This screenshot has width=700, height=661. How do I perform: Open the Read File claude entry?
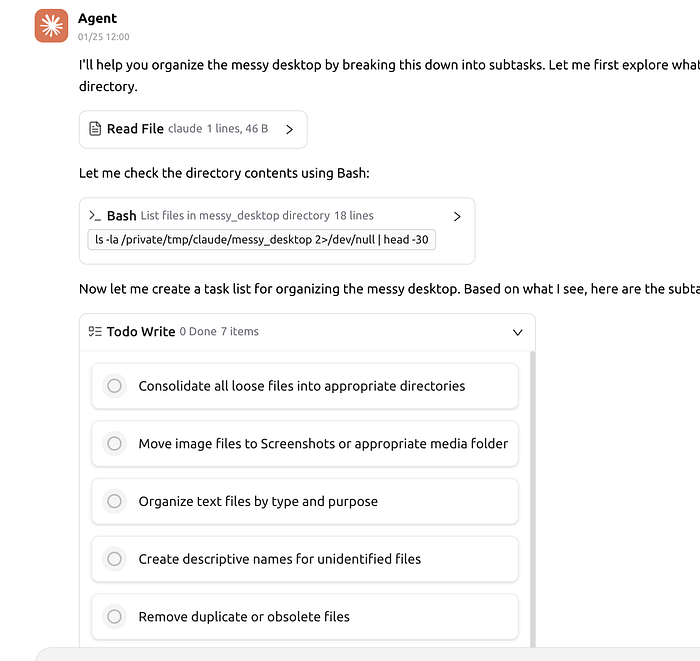click(187, 129)
